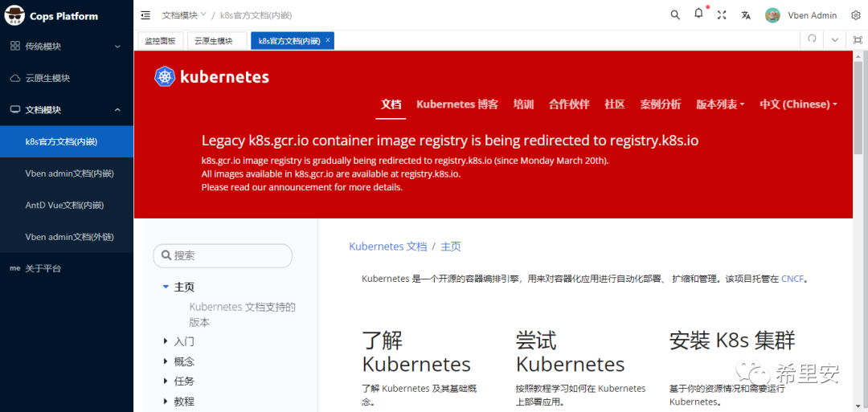Open the 中文 (Chinese) language dropdown

tap(798, 104)
